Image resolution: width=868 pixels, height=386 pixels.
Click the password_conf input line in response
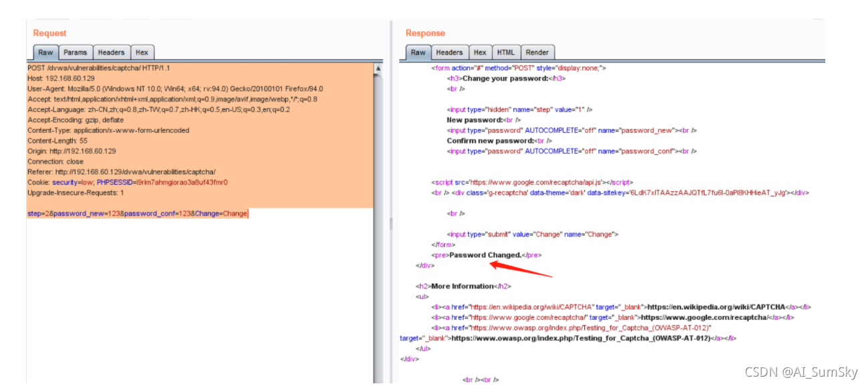tap(572, 151)
